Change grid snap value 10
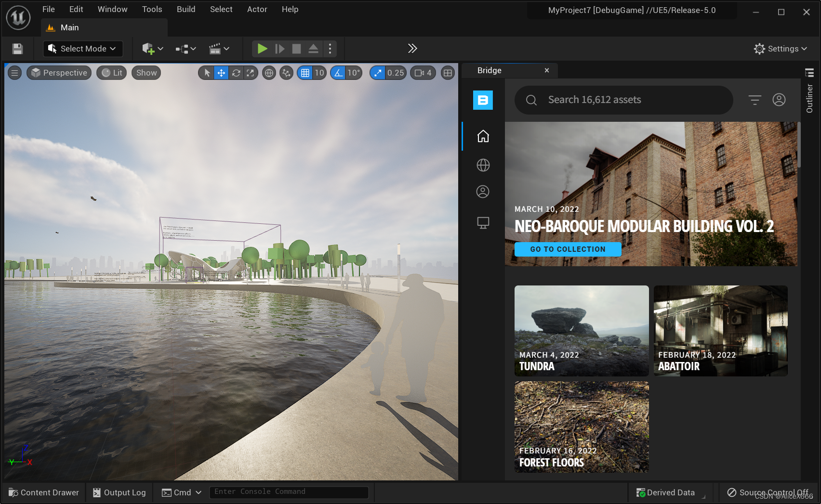This screenshot has width=821, height=504. click(319, 73)
